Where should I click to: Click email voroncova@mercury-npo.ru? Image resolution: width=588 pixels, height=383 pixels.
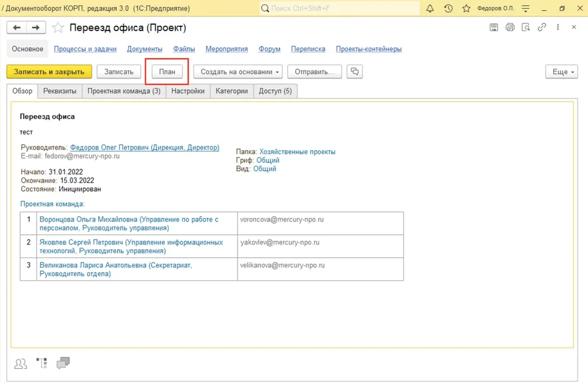pyautogui.click(x=282, y=220)
